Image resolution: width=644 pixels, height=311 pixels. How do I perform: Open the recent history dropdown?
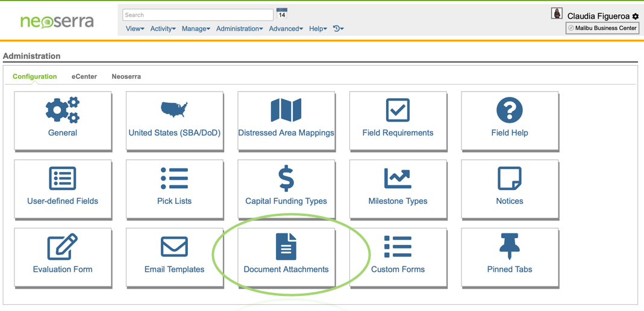tap(339, 29)
